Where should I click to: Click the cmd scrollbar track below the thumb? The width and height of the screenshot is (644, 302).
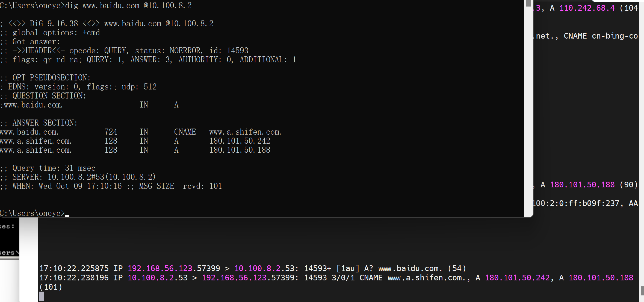coord(528,109)
